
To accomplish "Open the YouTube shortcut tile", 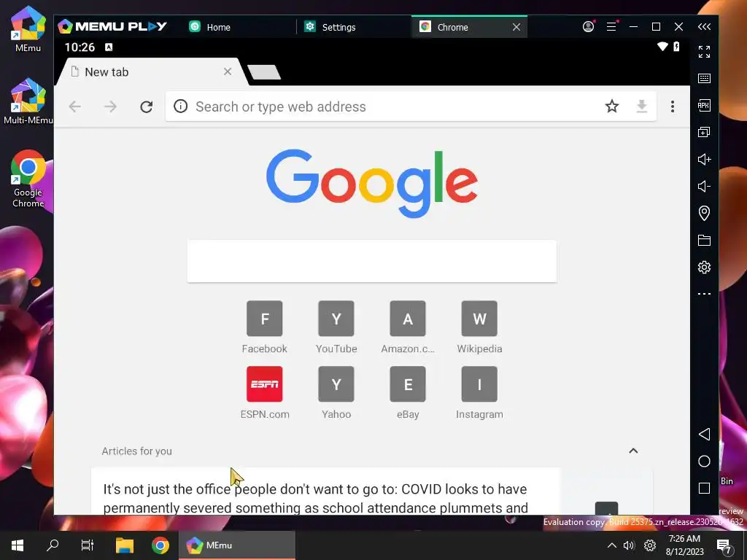I will [x=336, y=327].
